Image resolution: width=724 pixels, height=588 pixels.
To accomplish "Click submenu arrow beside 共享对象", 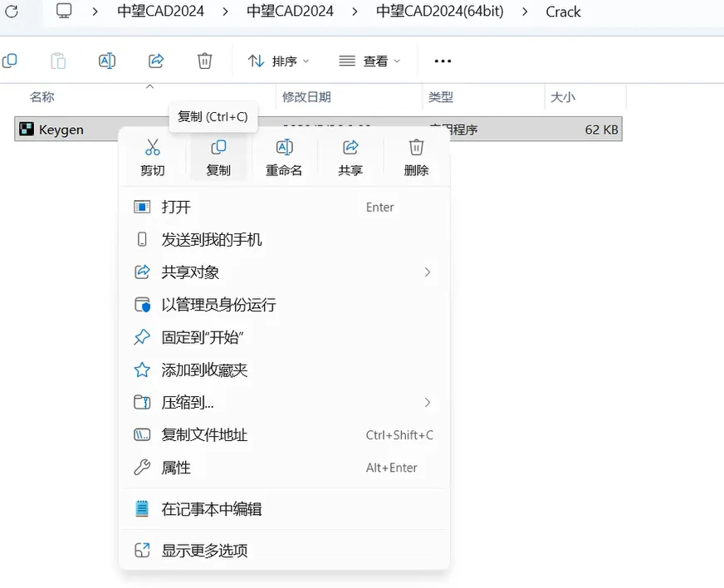I will click(428, 272).
